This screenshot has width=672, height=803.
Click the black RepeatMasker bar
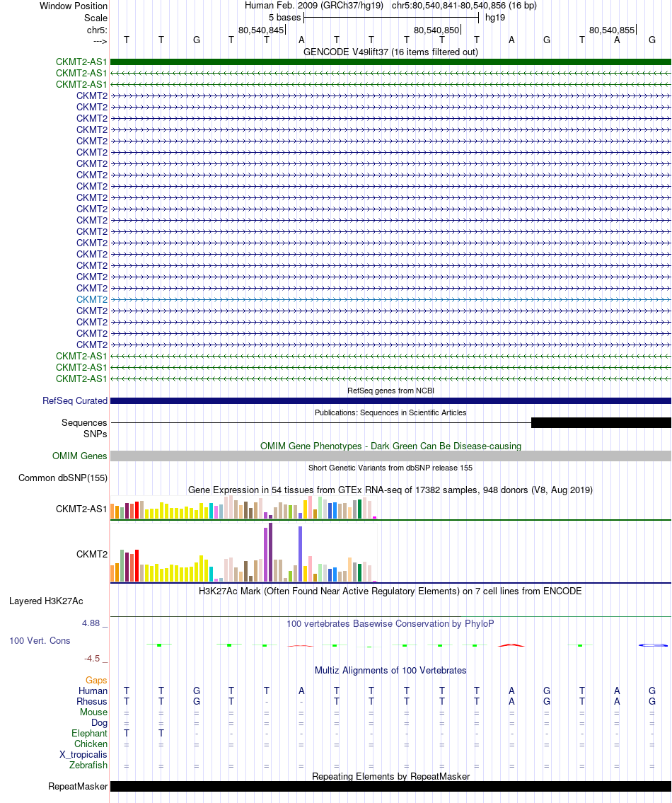tap(390, 787)
